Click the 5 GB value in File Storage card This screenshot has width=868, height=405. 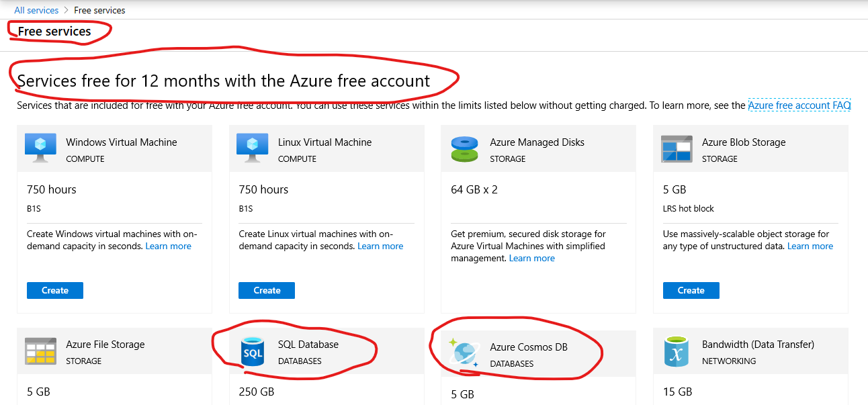[x=38, y=392]
